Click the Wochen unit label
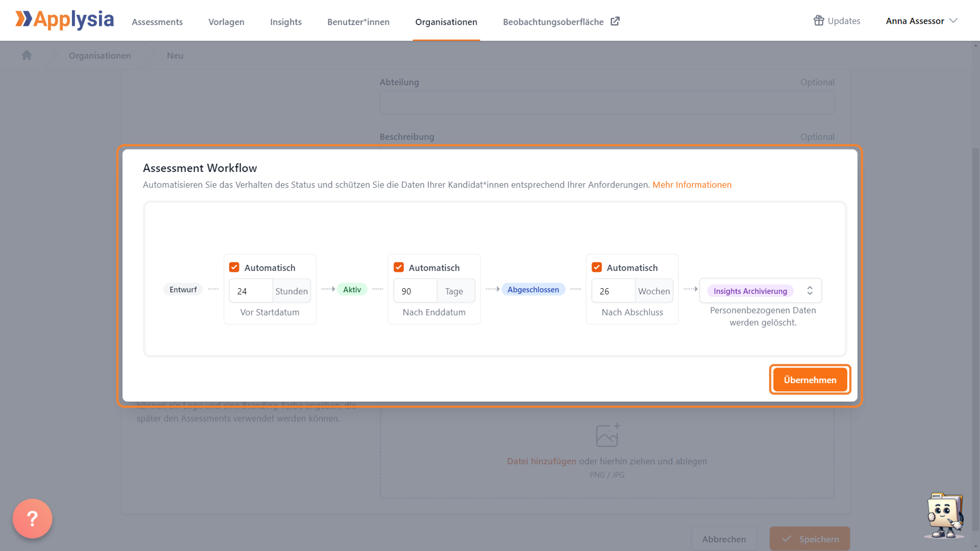 point(654,291)
